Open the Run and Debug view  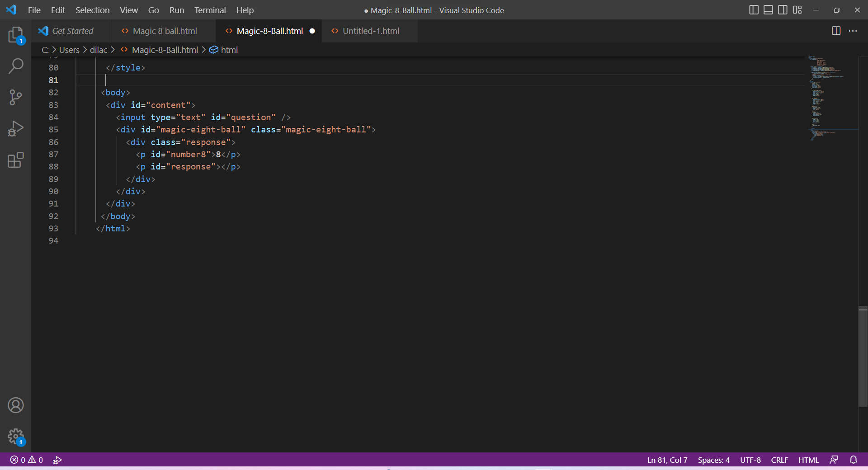coord(16,128)
